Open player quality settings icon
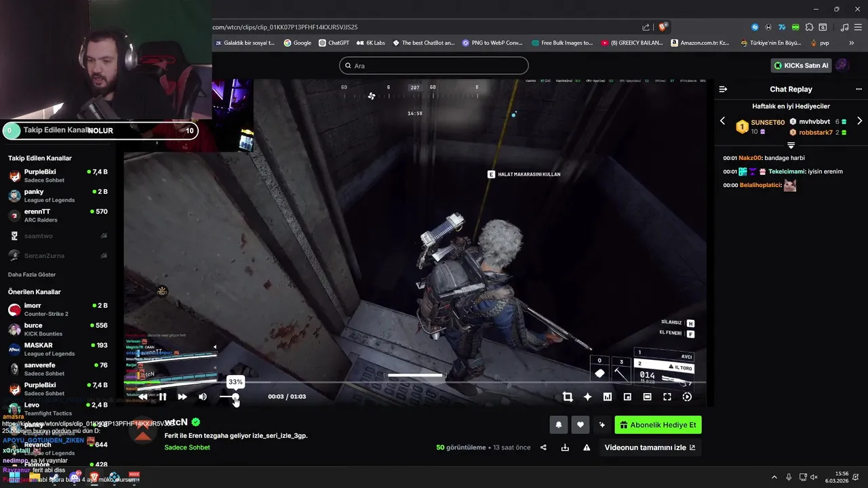 (x=687, y=397)
